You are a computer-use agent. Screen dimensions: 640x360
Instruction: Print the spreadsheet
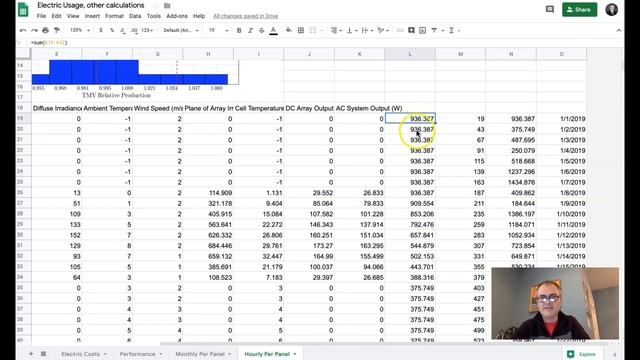(45, 30)
